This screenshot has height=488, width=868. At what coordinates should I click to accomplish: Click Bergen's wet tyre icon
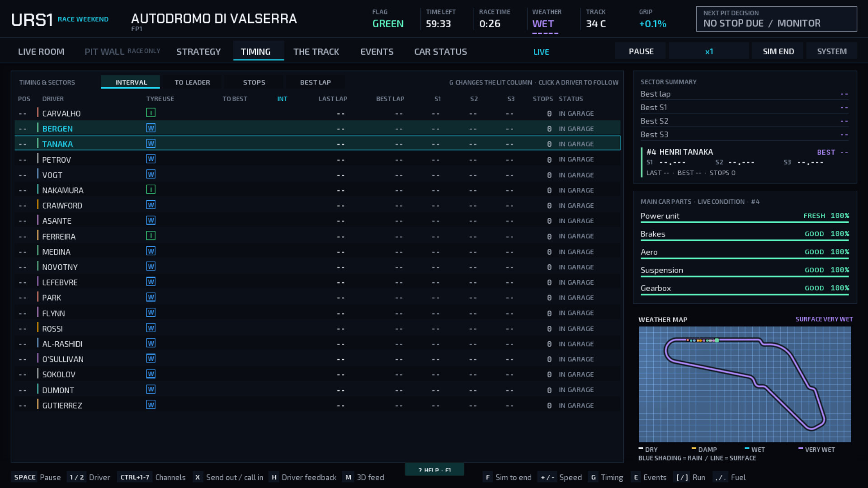pos(151,128)
